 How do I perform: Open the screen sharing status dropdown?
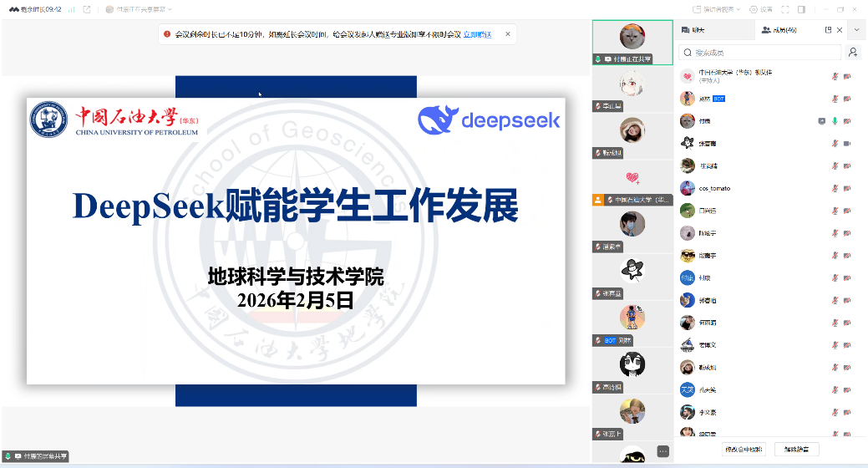[x=139, y=9]
